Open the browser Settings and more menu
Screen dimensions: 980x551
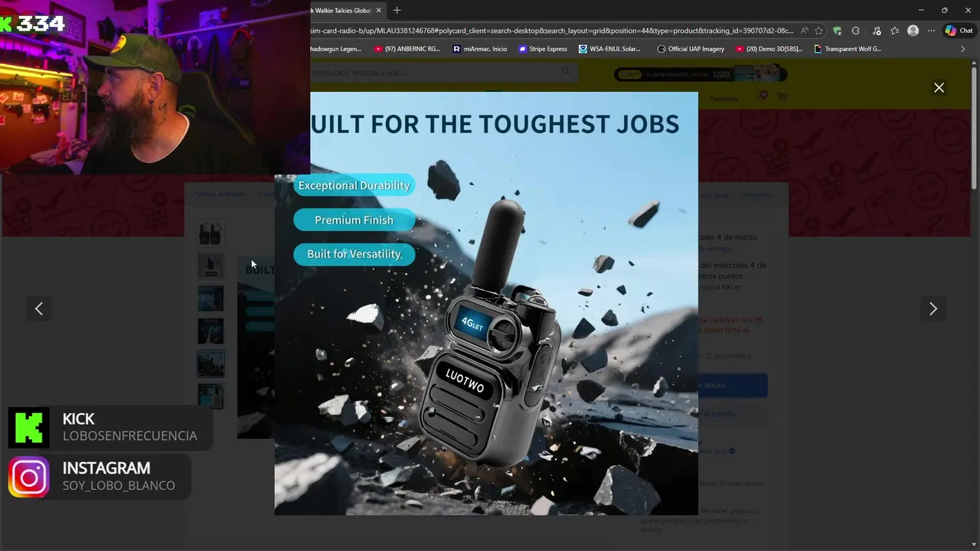coord(931,31)
